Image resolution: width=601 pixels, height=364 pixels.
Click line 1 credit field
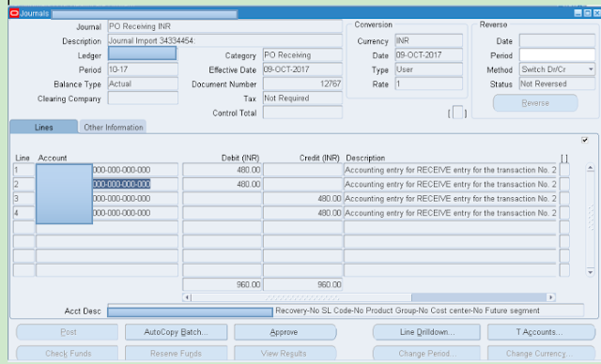click(302, 170)
